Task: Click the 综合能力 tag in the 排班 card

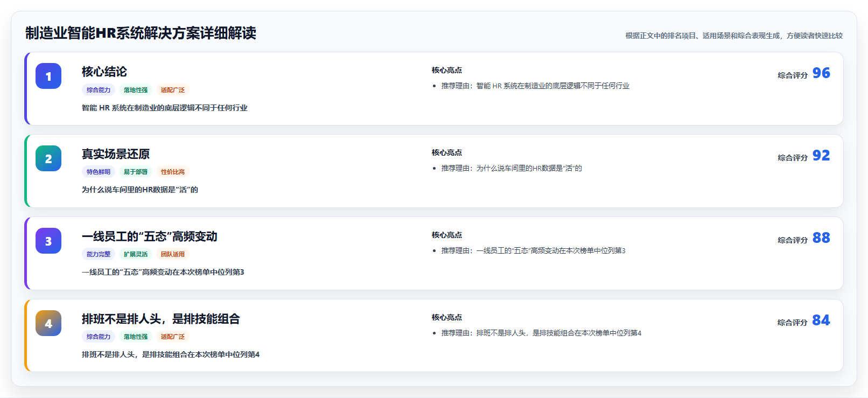Action: (x=99, y=337)
